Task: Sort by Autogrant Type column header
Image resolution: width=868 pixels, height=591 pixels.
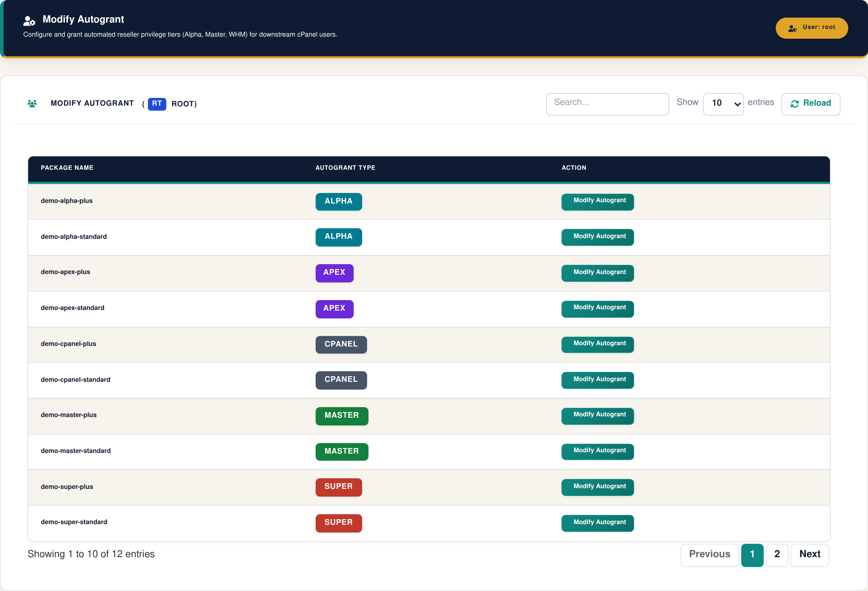Action: 345,168
